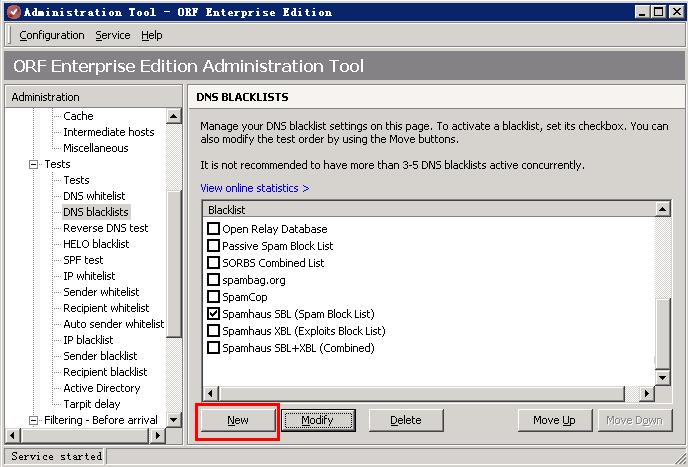Click the ORF application icon in title bar

point(11,11)
